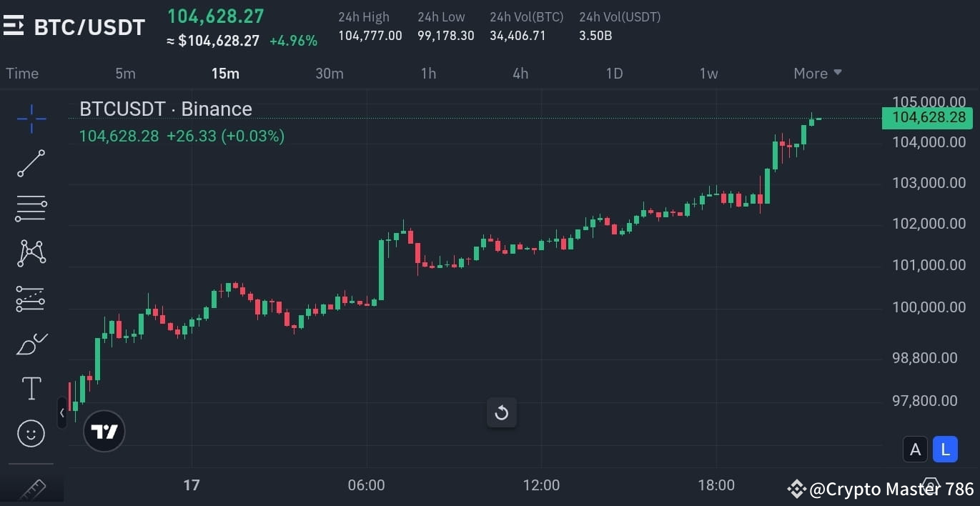This screenshot has height=506, width=980.
Task: Select the brush drawing tool
Action: tap(31, 343)
